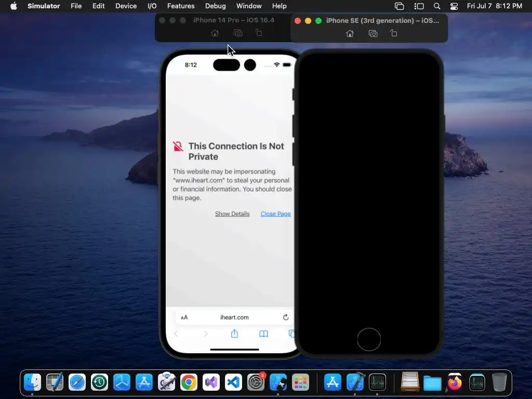532x399 pixels.
Task: Open Google Chrome from the Dock
Action: tap(189, 382)
